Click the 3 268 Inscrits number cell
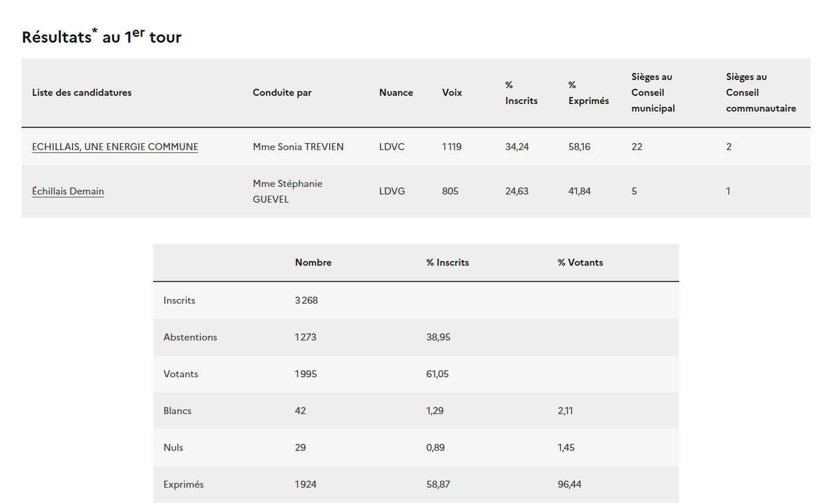The width and height of the screenshot is (831, 504). (306, 300)
